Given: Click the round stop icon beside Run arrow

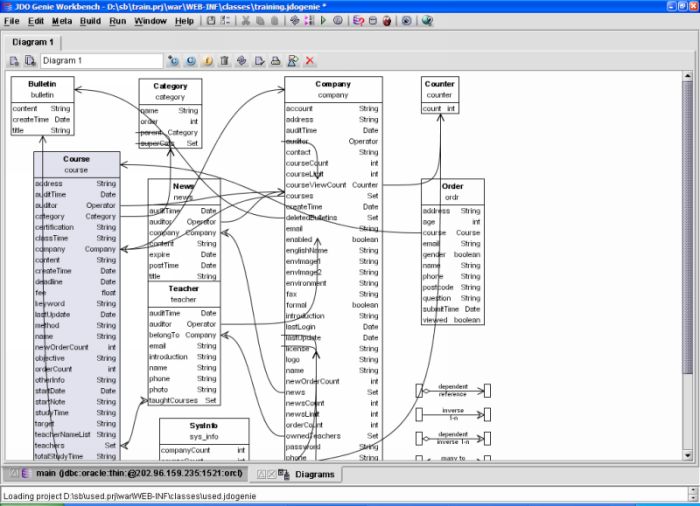Looking at the screenshot, I should [x=338, y=21].
